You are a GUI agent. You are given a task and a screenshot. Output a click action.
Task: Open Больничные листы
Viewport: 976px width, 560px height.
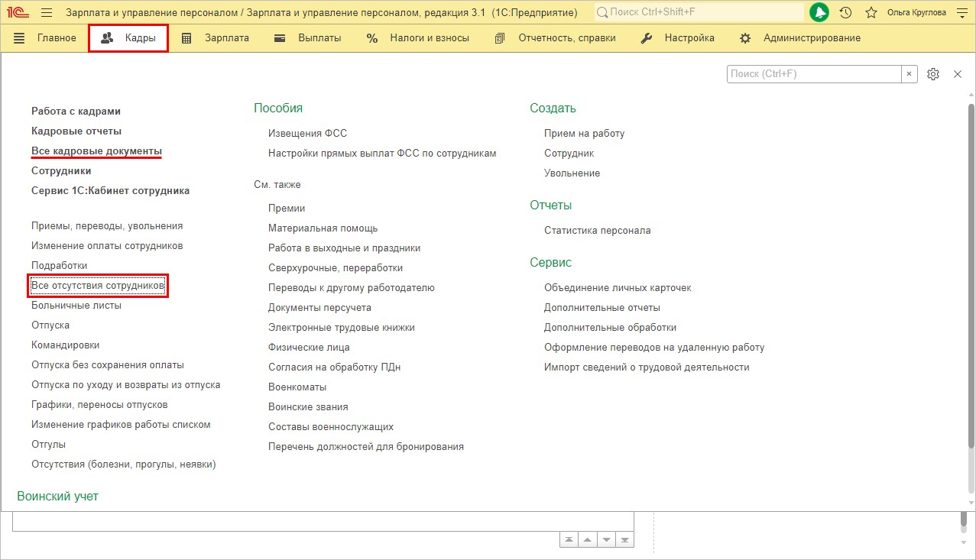pos(76,306)
